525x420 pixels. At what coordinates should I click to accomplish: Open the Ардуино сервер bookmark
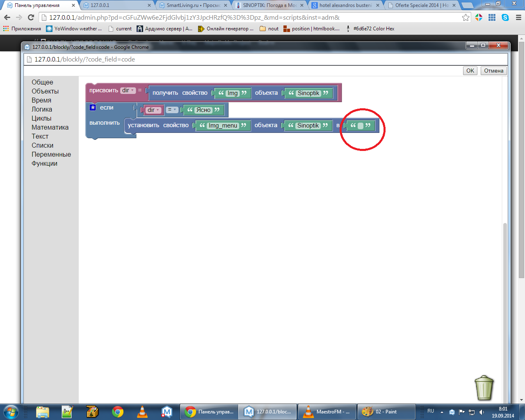click(x=164, y=29)
